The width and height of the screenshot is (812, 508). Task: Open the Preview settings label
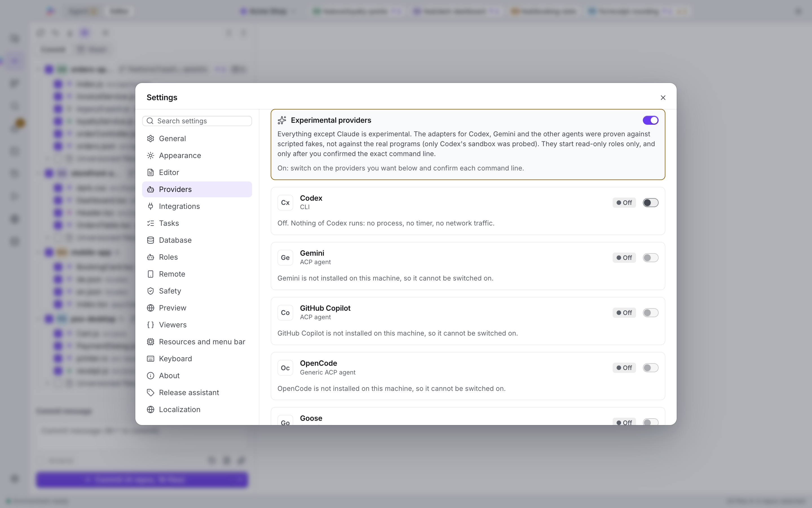point(173,308)
